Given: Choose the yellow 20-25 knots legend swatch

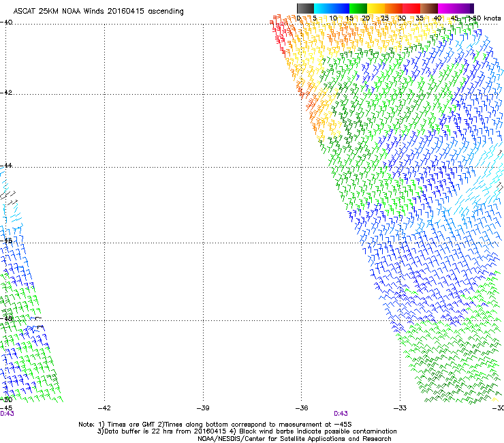Looking at the screenshot, I should click(x=376, y=8).
